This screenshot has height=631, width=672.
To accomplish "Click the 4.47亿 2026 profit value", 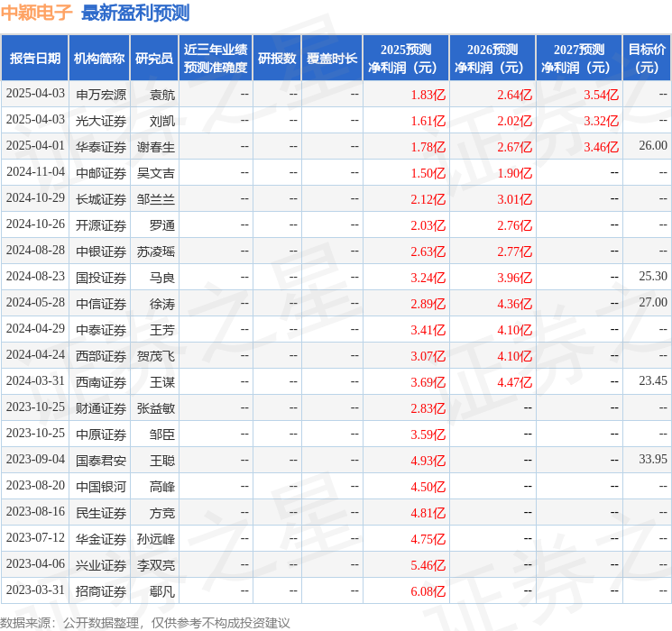I will pos(515,382).
